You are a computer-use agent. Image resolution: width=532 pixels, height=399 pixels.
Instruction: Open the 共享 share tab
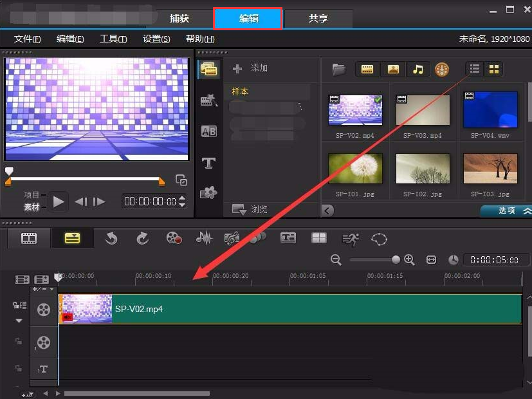(318, 18)
